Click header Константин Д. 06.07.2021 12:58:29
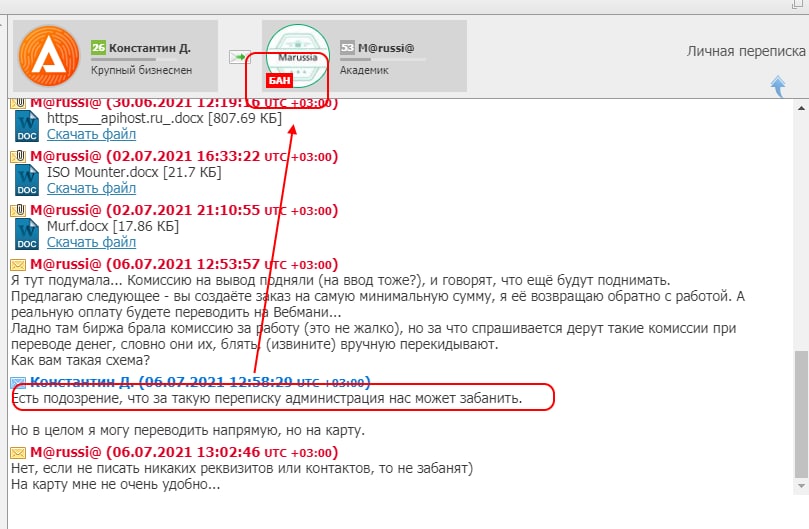 200,382
